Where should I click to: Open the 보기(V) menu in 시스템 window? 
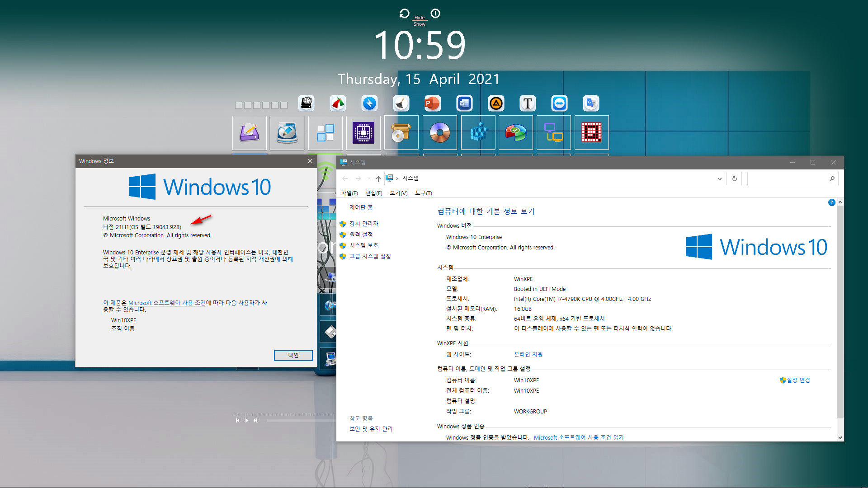tap(399, 193)
